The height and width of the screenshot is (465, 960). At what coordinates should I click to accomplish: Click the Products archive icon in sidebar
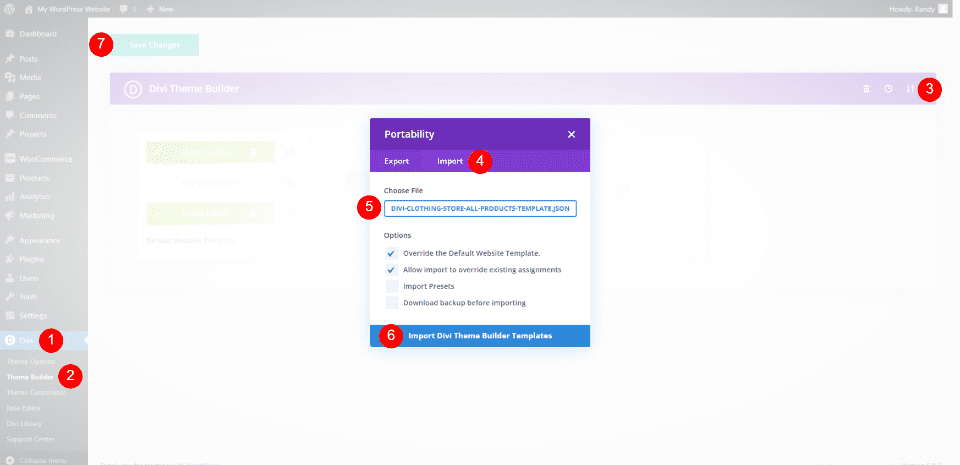tap(10, 178)
